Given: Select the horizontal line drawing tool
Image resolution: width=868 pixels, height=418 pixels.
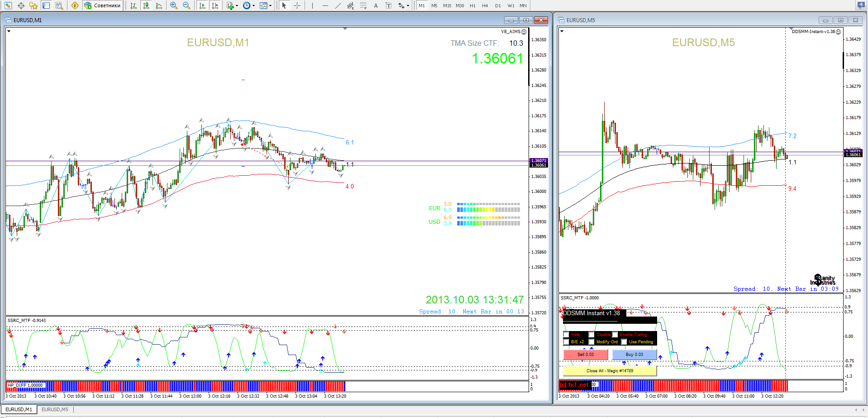Looking at the screenshot, I should pos(325,5).
